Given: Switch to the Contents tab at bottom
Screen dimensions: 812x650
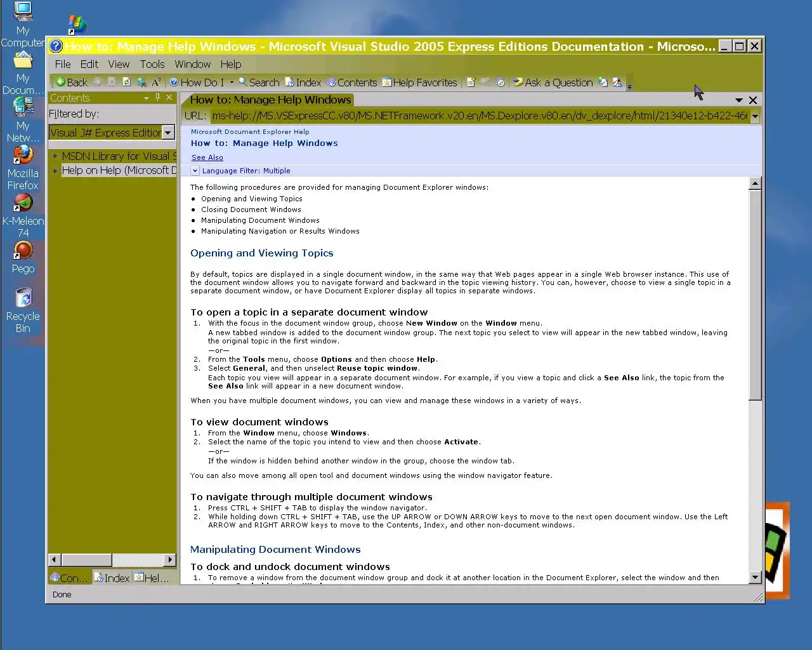Looking at the screenshot, I should pyautogui.click(x=69, y=578).
